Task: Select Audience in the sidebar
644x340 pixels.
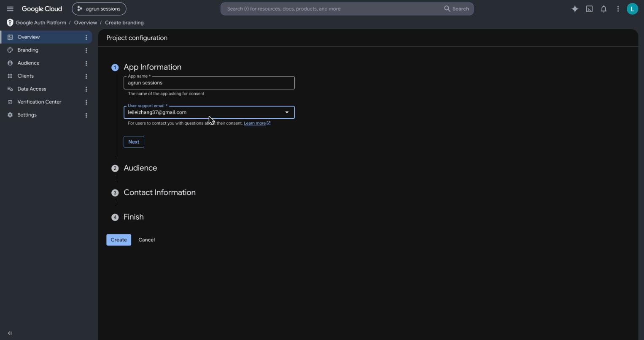Action: 46,63
